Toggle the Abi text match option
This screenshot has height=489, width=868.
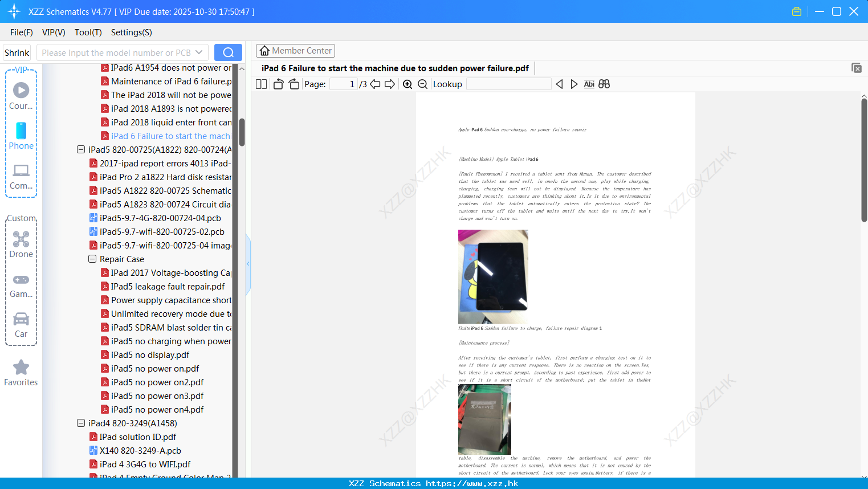tap(589, 84)
